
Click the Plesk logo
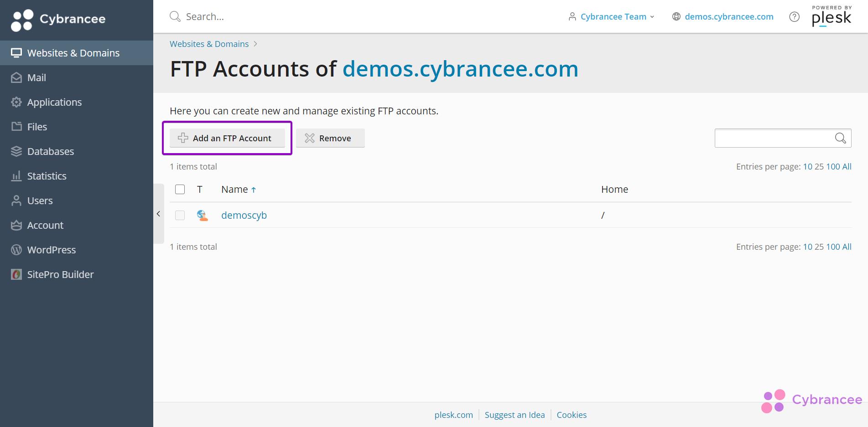(832, 16)
